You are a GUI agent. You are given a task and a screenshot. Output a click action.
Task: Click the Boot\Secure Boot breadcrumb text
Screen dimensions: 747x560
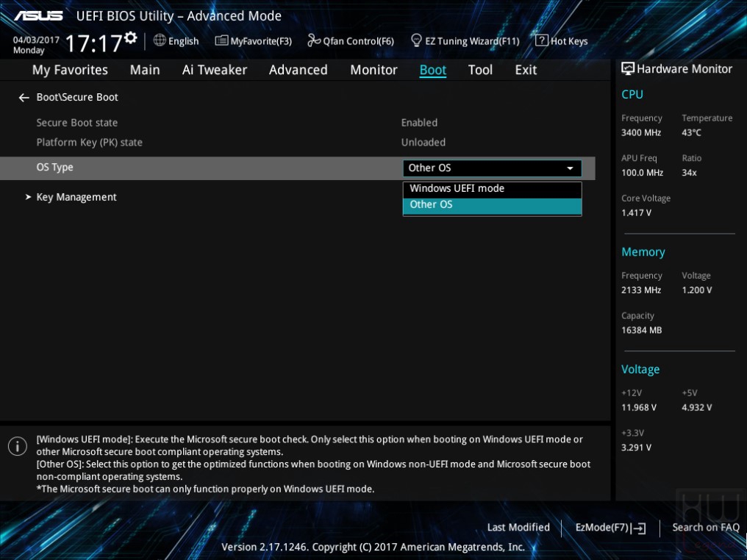pos(77,97)
